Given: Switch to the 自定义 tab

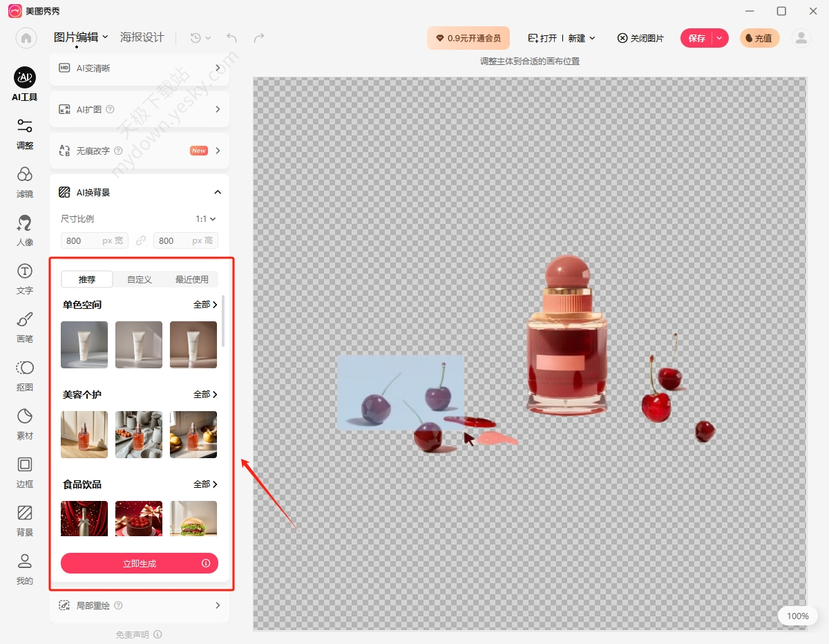Looking at the screenshot, I should coord(140,279).
